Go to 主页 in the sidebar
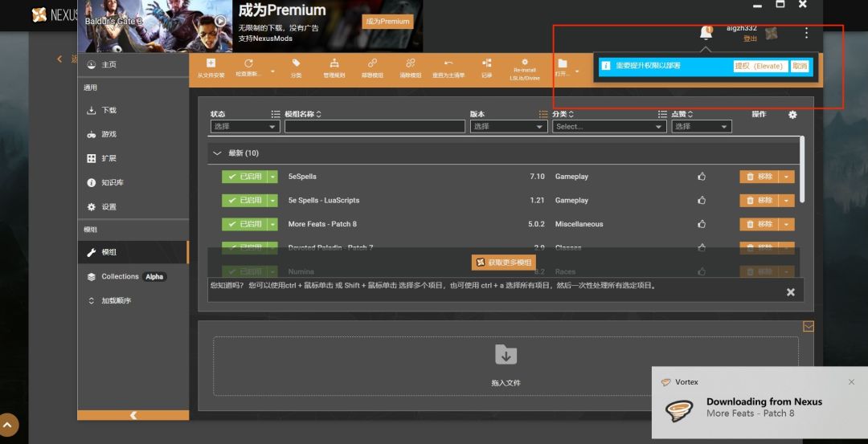The width and height of the screenshot is (868, 444). pyautogui.click(x=133, y=65)
